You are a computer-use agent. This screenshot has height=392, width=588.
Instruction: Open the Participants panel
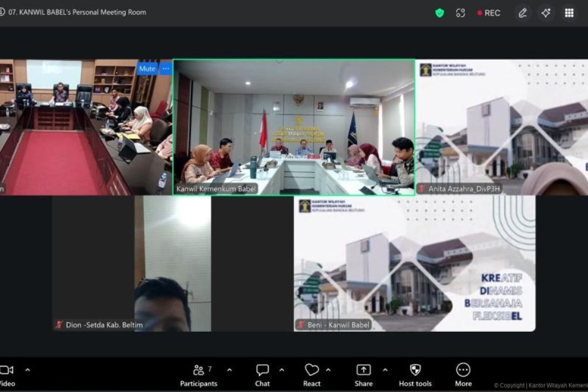199,375
